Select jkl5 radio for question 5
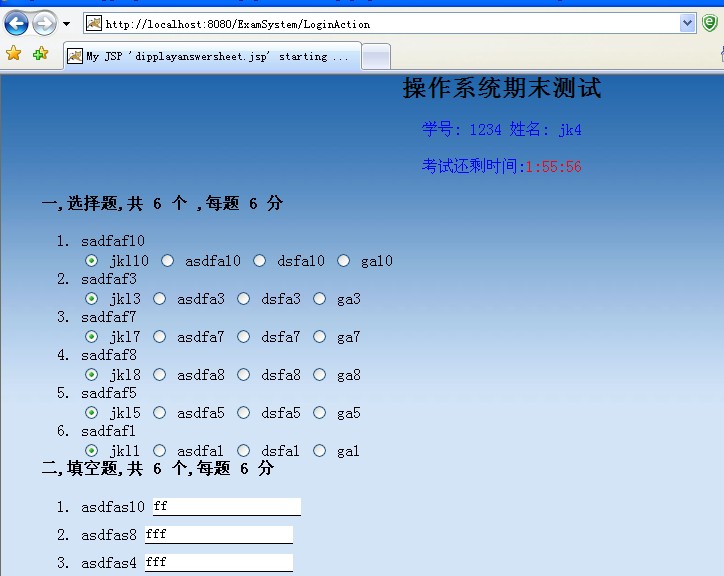Screen dimensions: 724x576 pos(91,412)
